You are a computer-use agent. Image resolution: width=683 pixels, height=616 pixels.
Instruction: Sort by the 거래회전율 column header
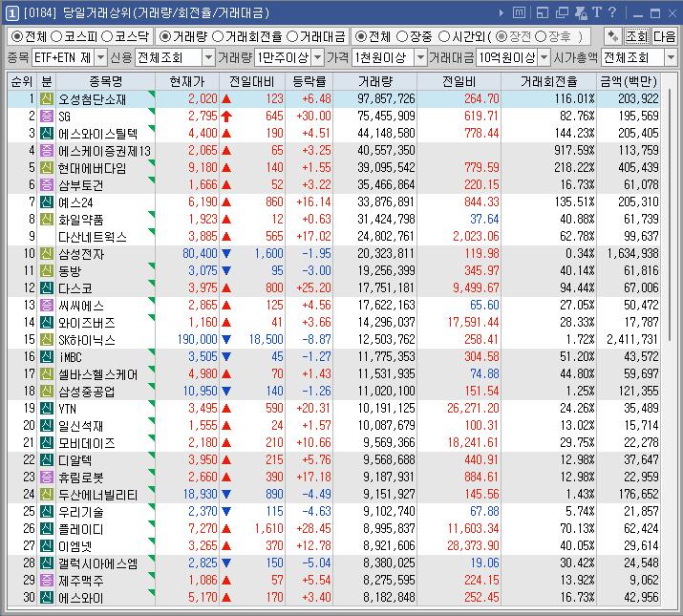tap(549, 81)
